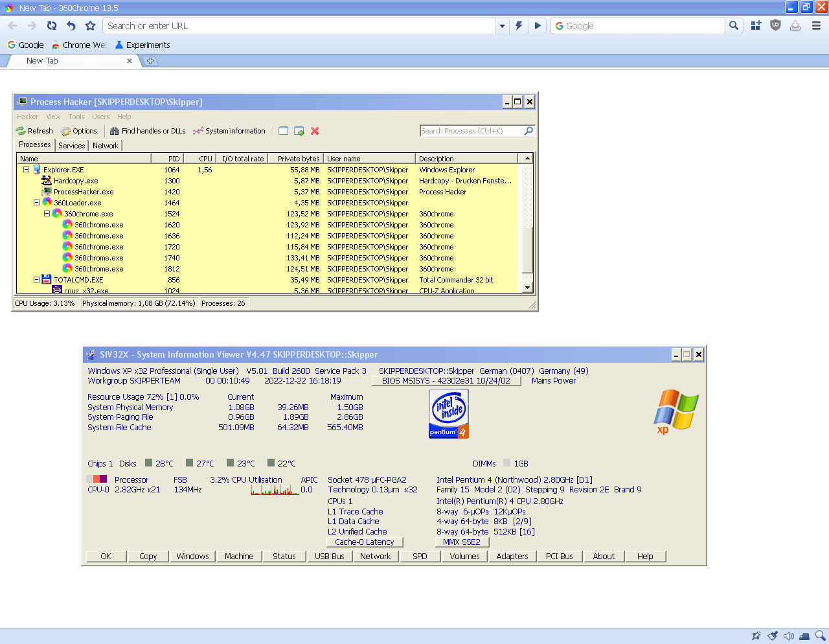The image size is (829, 644).
Task: Collapse the 360chrome.exe PID 1524 node
Action: (x=47, y=214)
